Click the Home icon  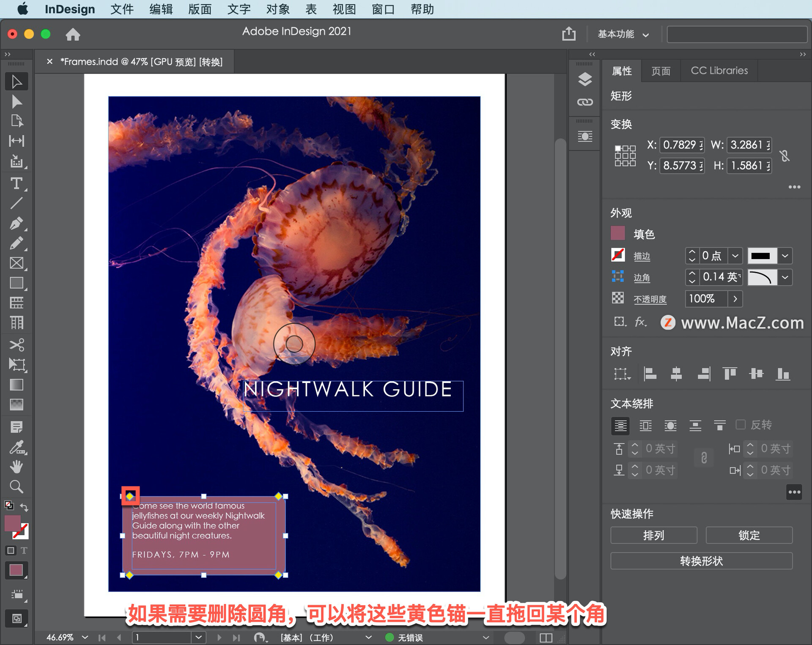[x=73, y=34]
